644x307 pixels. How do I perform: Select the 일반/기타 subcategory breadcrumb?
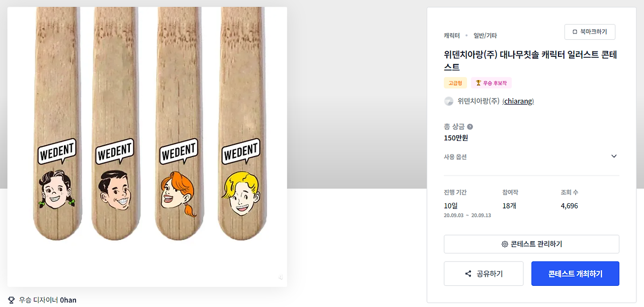485,36
